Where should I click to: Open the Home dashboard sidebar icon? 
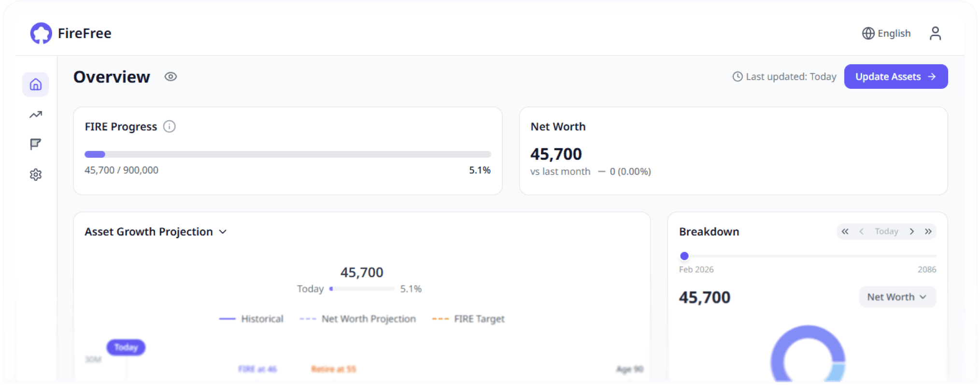point(36,84)
